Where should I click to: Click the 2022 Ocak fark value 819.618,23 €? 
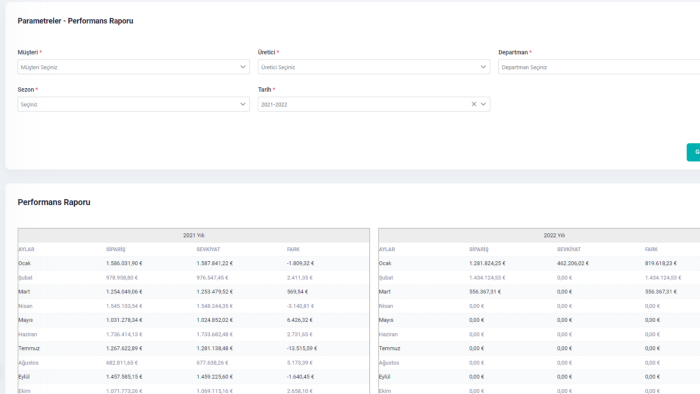[661, 263]
